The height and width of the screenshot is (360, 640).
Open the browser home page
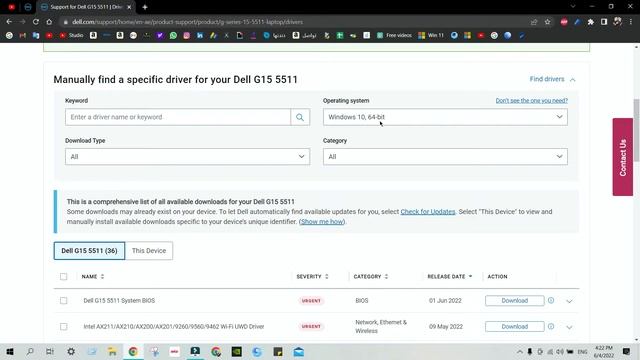(x=49, y=22)
